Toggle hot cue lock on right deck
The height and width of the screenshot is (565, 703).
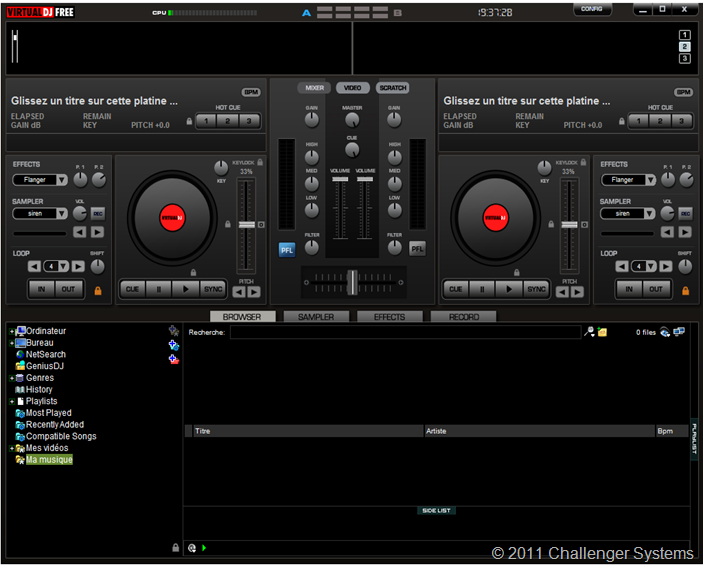click(622, 121)
